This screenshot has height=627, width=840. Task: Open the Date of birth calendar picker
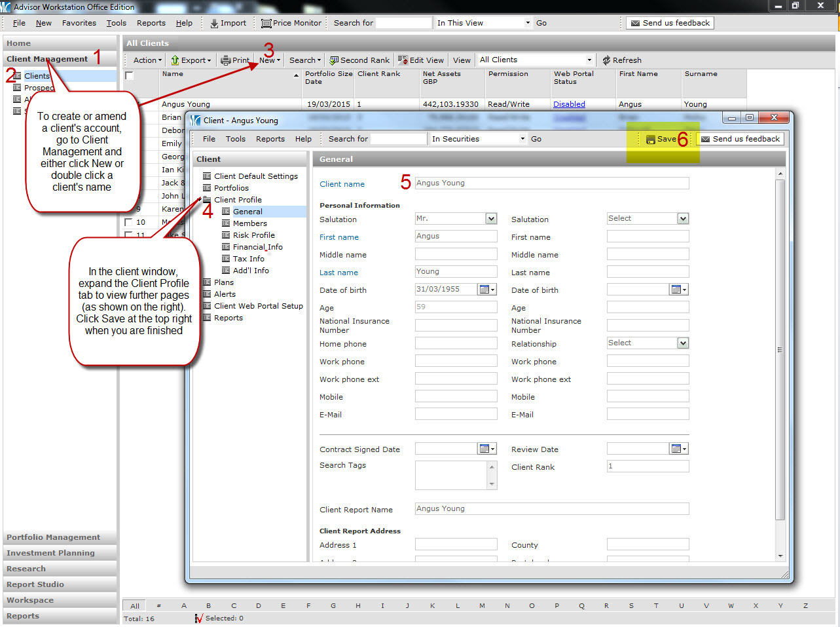(486, 290)
